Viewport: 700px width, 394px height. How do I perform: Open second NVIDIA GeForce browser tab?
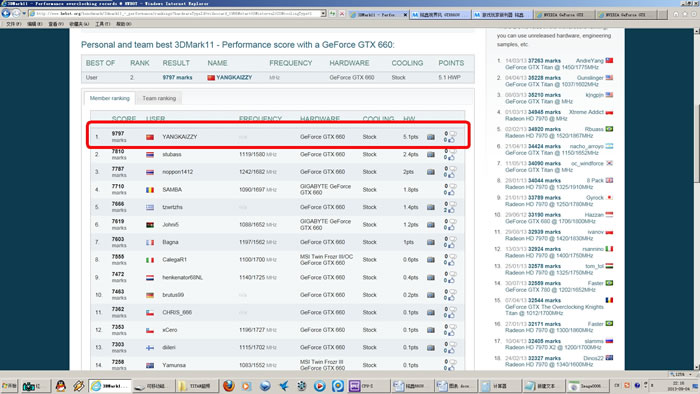point(625,15)
